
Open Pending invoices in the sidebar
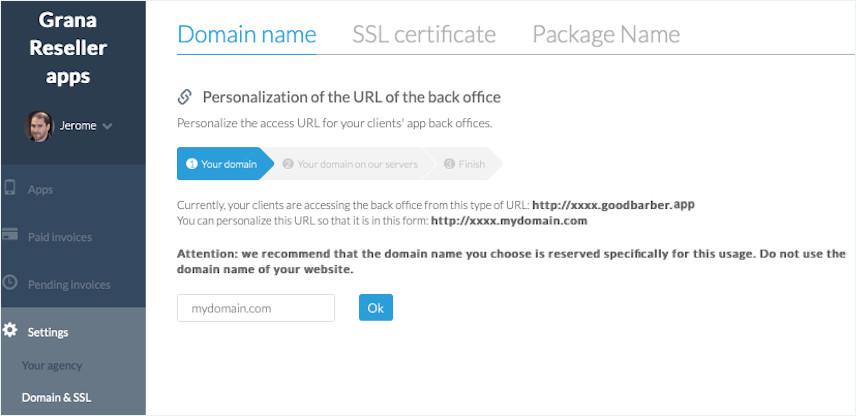pyautogui.click(x=67, y=284)
